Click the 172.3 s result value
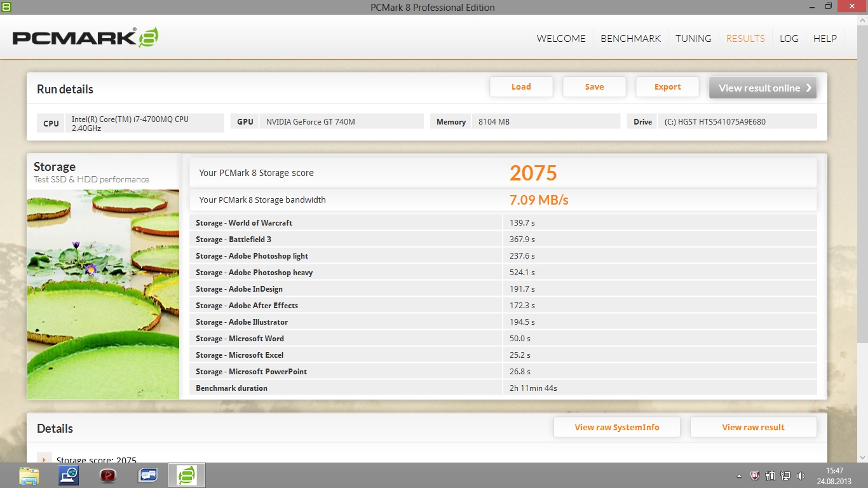The height and width of the screenshot is (488, 868). (x=522, y=306)
